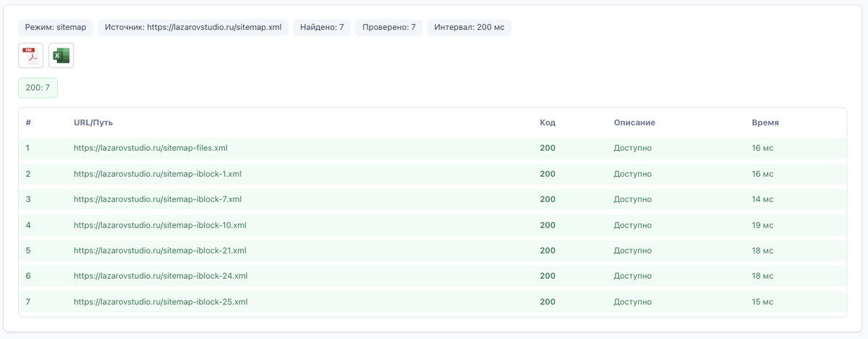
Task: Export results as PDF file
Action: (30, 56)
